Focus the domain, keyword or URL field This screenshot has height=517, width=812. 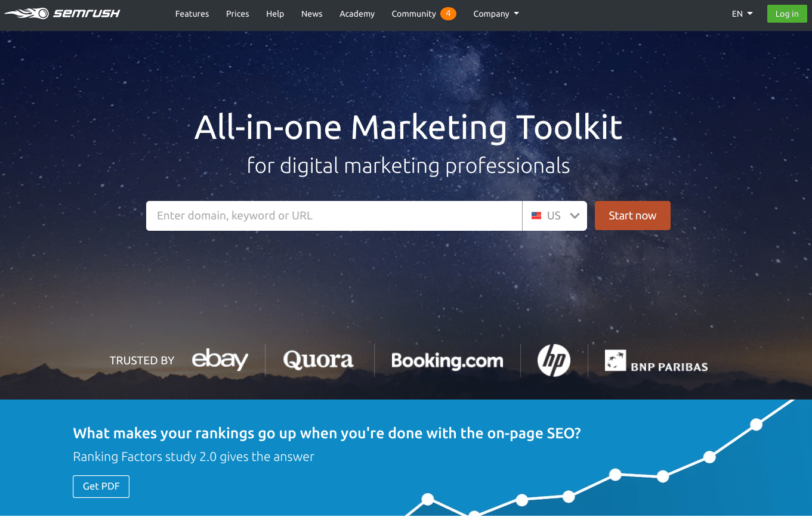click(334, 216)
